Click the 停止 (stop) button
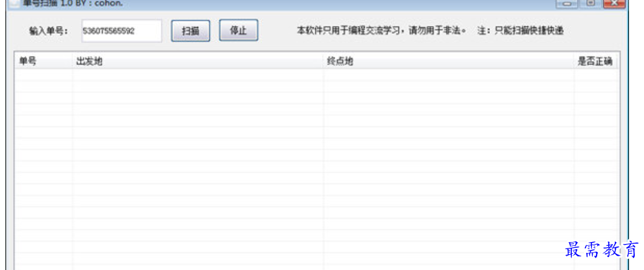This screenshot has height=270, width=644. tap(238, 30)
